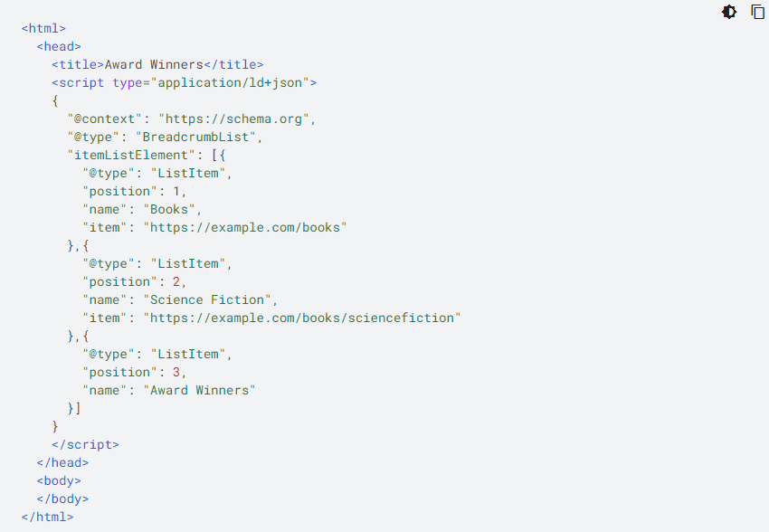Click the opening html tag
This screenshot has height=532, width=769.
(x=43, y=28)
